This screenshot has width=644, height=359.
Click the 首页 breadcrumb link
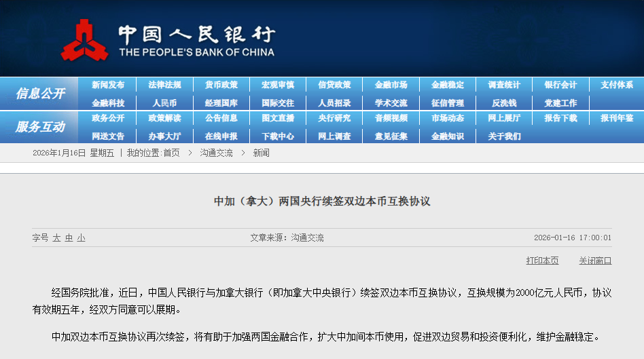point(171,153)
